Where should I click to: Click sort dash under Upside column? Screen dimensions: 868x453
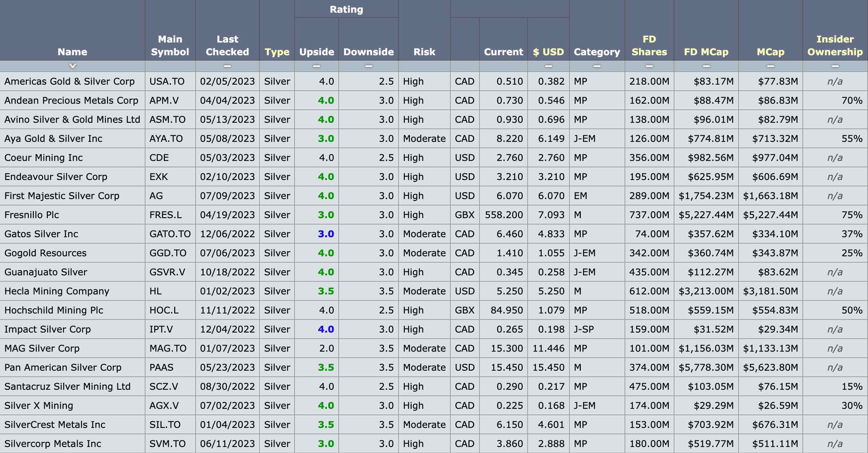click(316, 66)
